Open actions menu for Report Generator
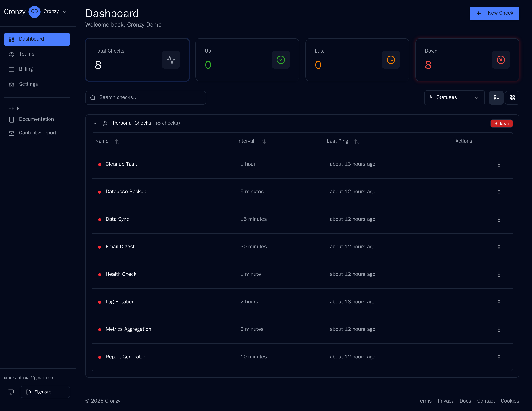Viewport: 532px width, 411px height. tap(499, 357)
